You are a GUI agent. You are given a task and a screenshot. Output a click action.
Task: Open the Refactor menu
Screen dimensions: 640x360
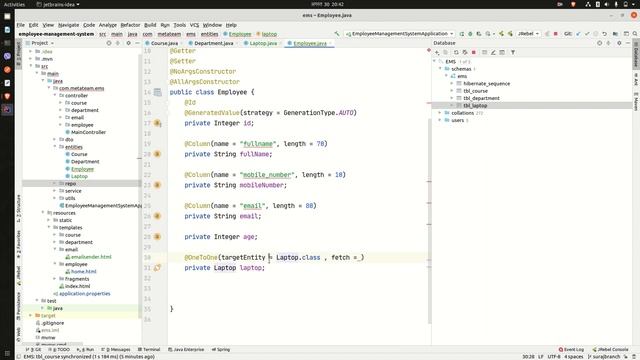[130, 25]
